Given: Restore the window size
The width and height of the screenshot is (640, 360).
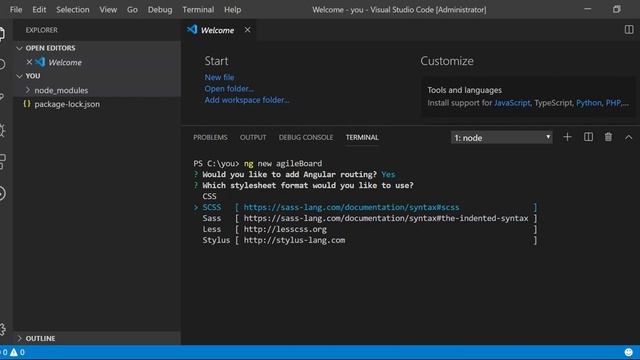Looking at the screenshot, I should [x=616, y=9].
